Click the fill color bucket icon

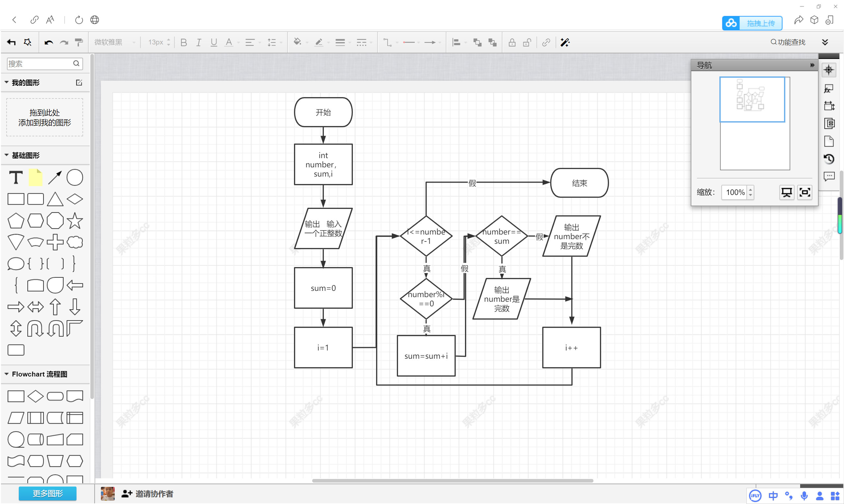click(x=297, y=42)
